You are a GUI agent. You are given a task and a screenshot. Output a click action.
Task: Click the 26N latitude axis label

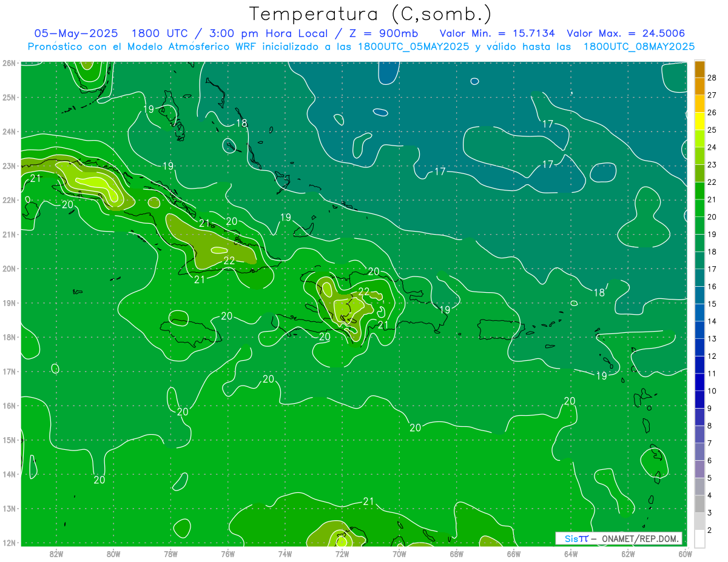[8, 63]
